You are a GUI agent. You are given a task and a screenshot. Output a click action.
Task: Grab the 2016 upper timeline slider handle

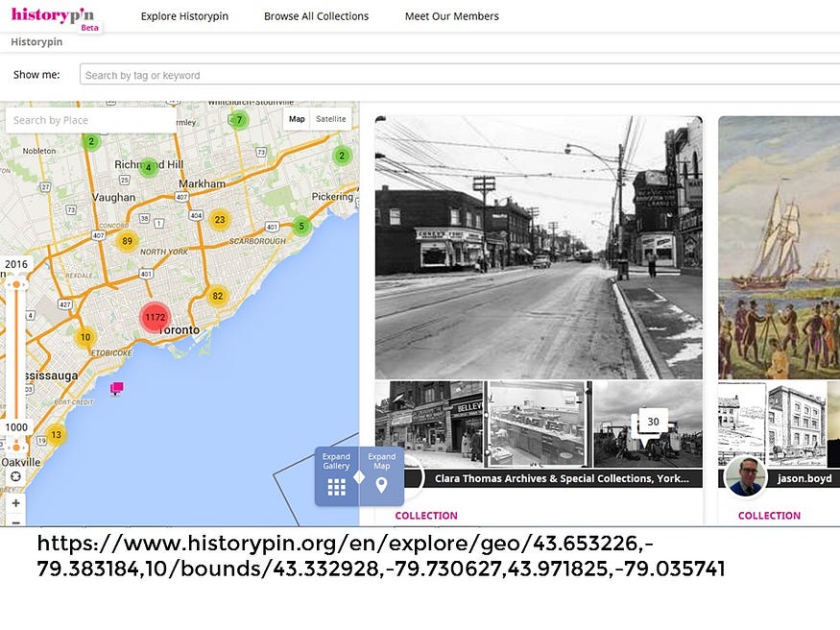[x=16, y=284]
